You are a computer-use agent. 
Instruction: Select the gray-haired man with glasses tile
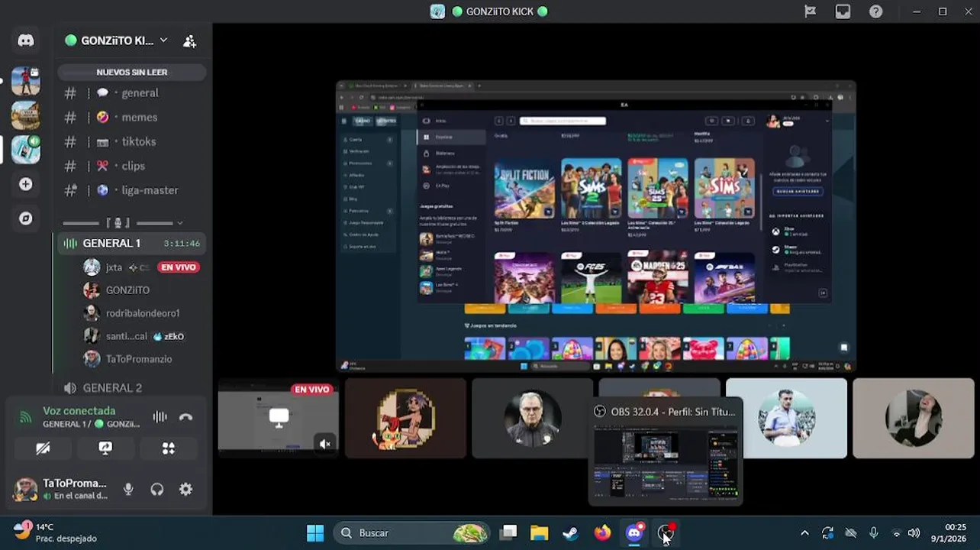(x=532, y=418)
